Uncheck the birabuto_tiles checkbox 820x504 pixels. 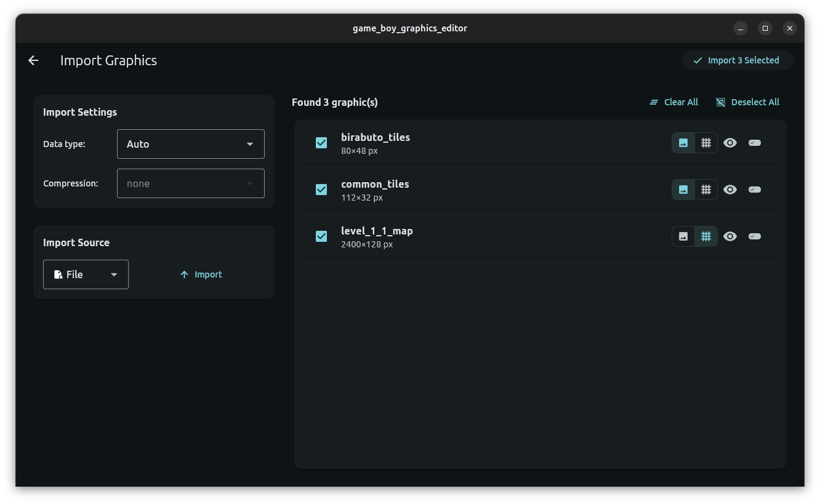coord(321,143)
